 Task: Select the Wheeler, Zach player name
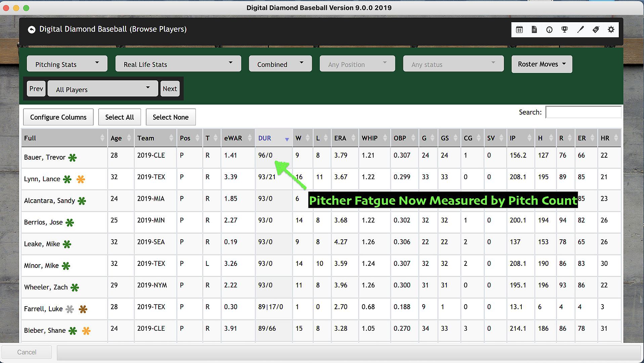tap(46, 287)
